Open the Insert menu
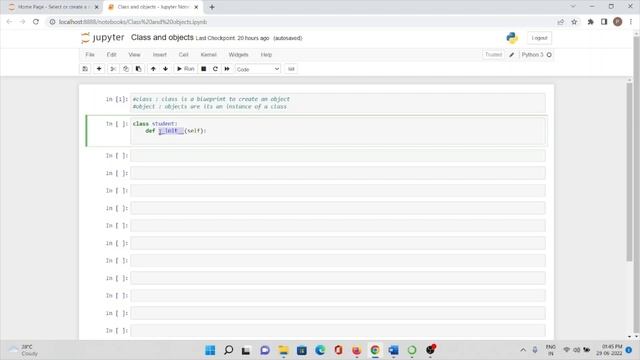The width and height of the screenshot is (640, 360). [x=160, y=55]
